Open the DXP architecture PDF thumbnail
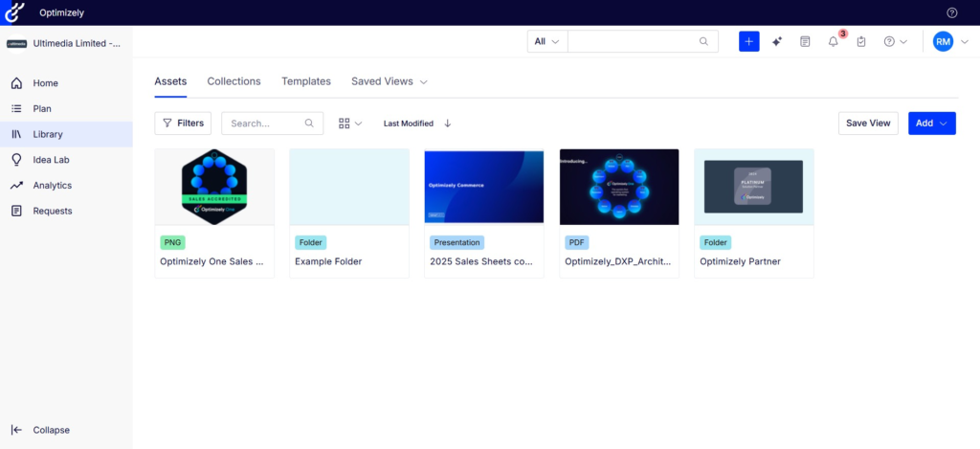This screenshot has width=980, height=449. [619, 187]
